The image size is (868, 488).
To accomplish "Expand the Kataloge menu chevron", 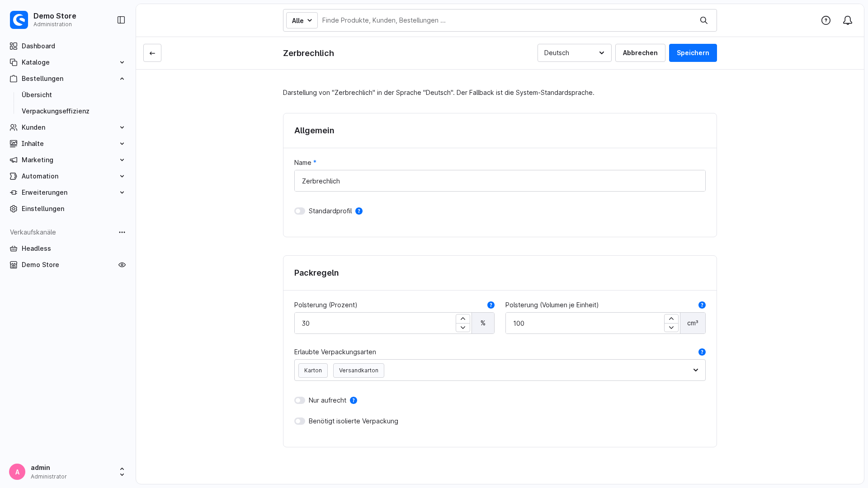I will click(122, 62).
